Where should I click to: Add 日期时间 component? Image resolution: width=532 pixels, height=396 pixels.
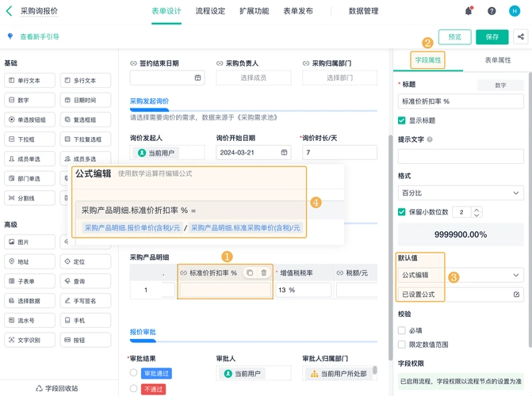[x=86, y=100]
